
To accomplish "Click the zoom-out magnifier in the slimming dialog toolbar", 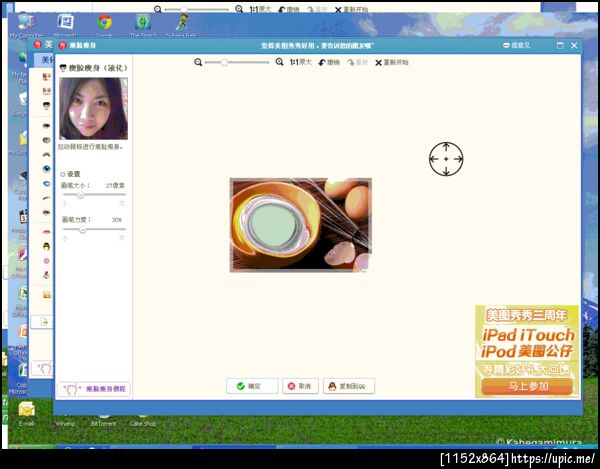I will 198,62.
